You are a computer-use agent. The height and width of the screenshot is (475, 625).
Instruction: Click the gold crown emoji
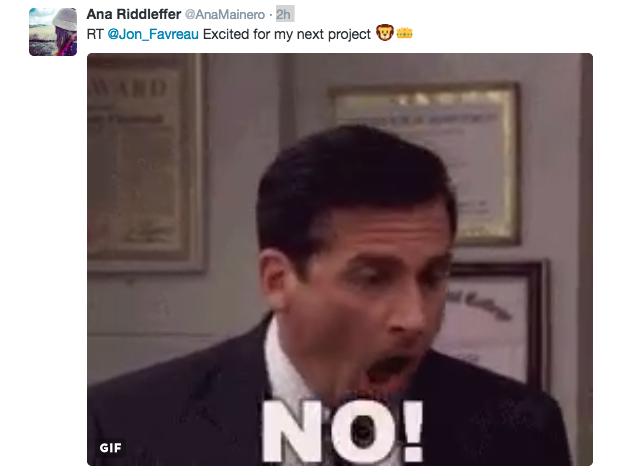404,33
